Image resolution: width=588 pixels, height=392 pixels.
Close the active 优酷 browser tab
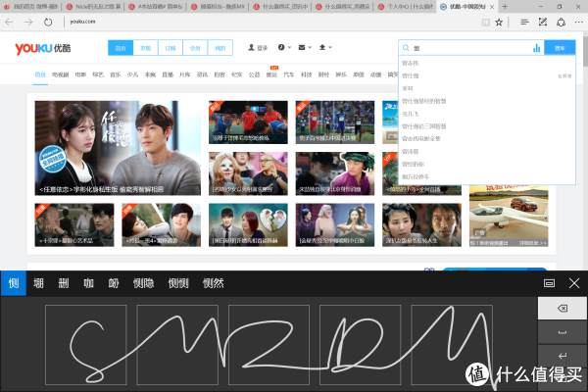(x=492, y=7)
